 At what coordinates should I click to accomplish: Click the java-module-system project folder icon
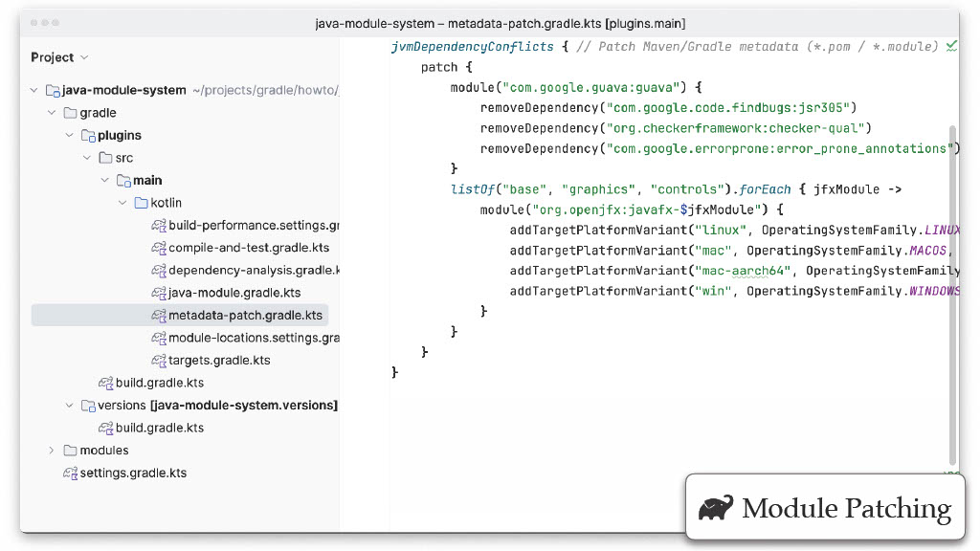click(x=53, y=91)
